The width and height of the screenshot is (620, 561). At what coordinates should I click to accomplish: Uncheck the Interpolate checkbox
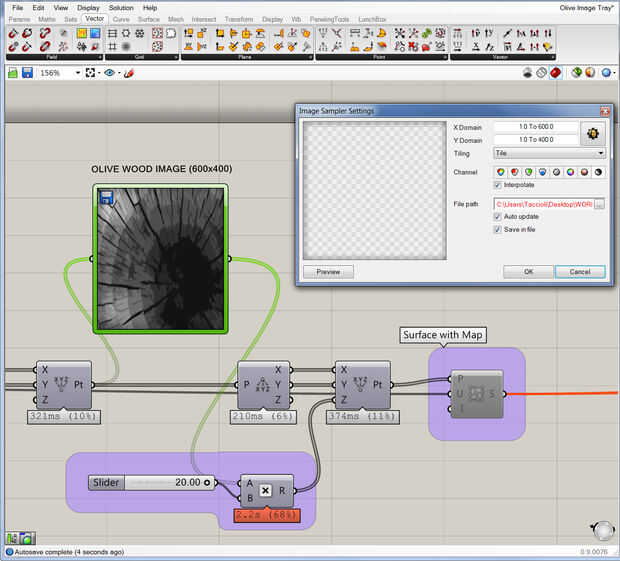pos(498,185)
